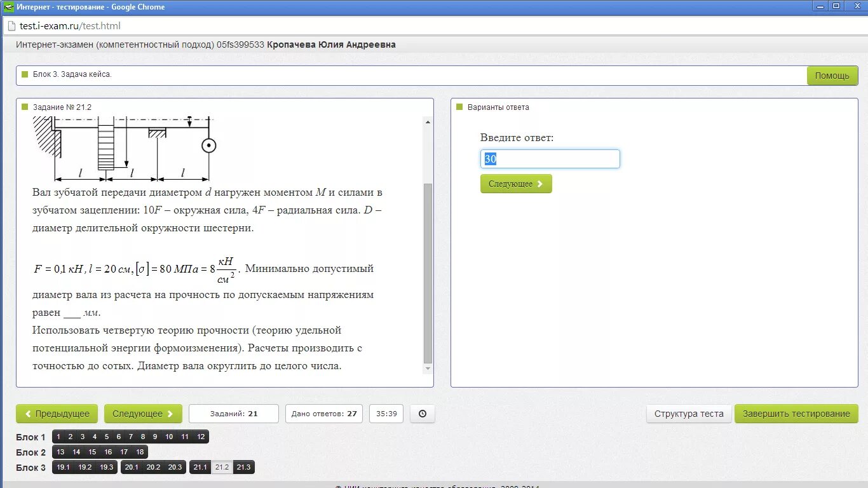Open task 20.2 in Блок 3

click(153, 467)
